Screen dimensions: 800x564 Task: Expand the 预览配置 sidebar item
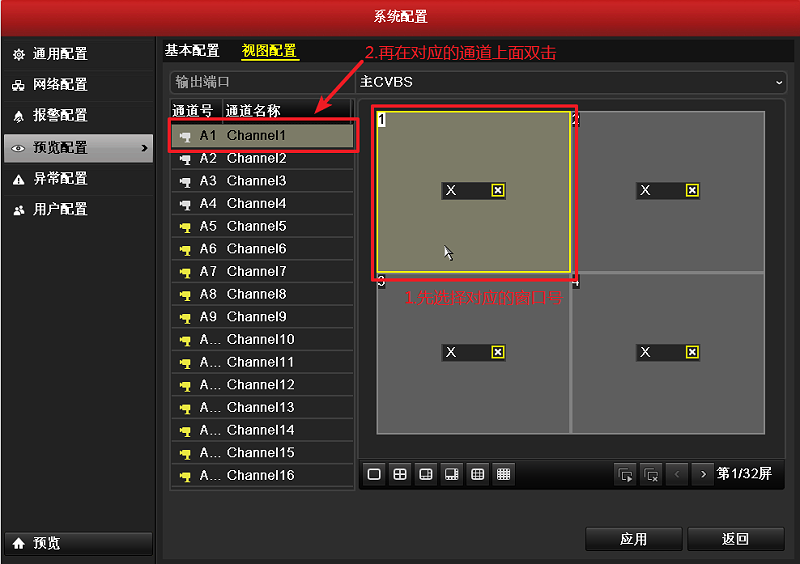tap(78, 148)
